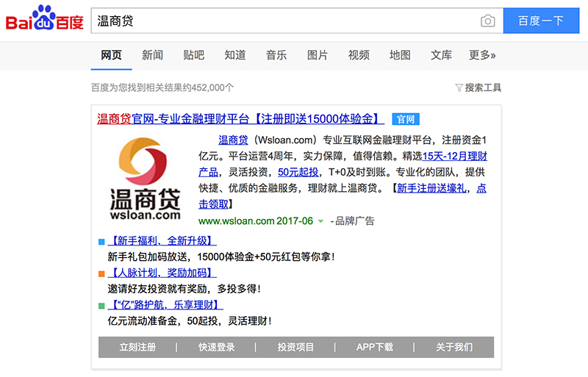Open 投资项目 in the gray bar

(x=295, y=348)
